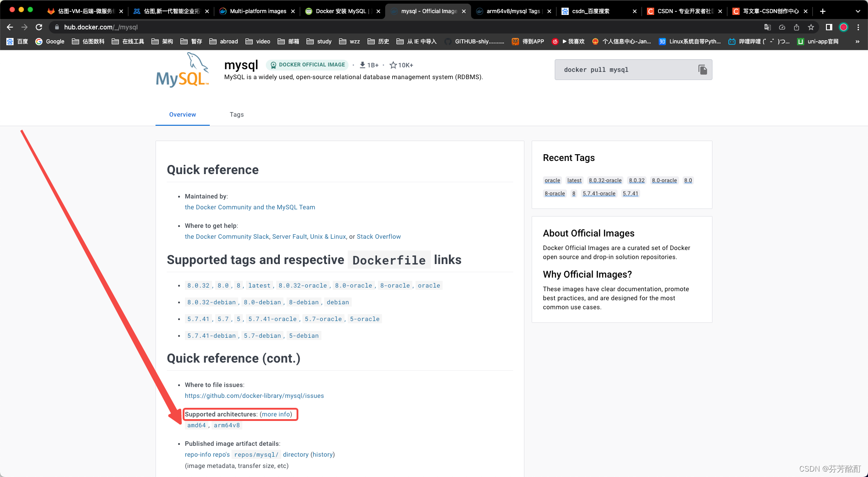Viewport: 868px width, 477px height.
Task: Open the history link
Action: (323, 455)
